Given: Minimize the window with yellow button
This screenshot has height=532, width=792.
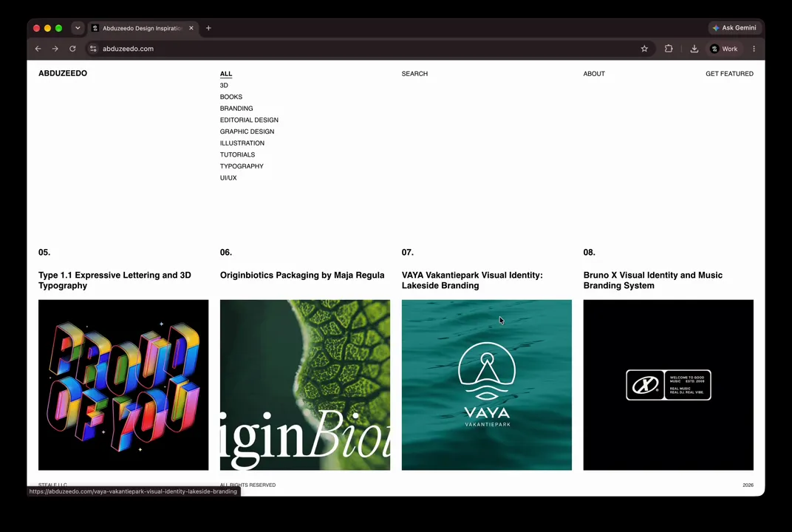Looking at the screenshot, I should [x=47, y=28].
